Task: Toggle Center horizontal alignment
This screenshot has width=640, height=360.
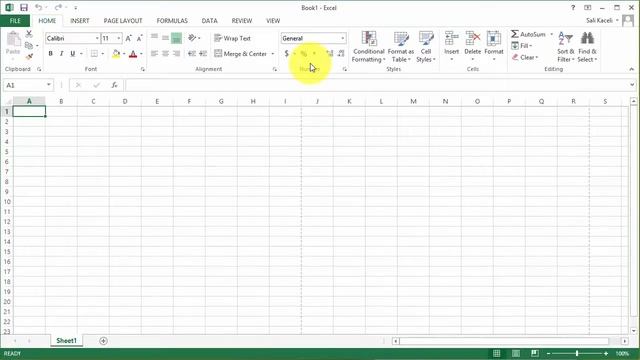Action: (165, 53)
